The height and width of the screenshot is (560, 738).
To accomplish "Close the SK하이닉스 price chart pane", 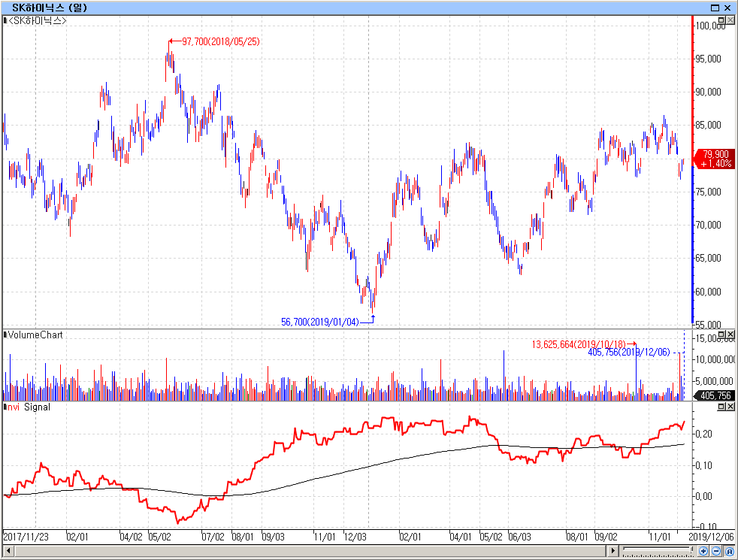I will [x=730, y=20].
